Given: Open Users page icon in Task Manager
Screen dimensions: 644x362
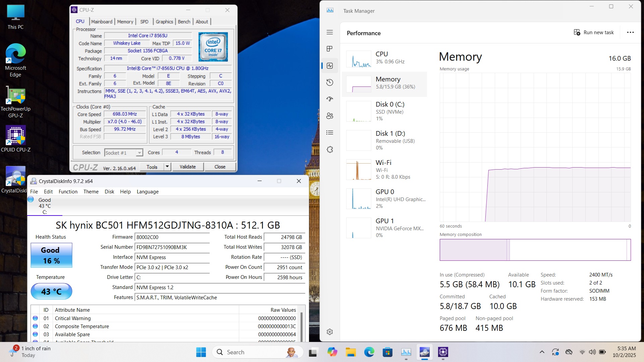Looking at the screenshot, I should 330,116.
